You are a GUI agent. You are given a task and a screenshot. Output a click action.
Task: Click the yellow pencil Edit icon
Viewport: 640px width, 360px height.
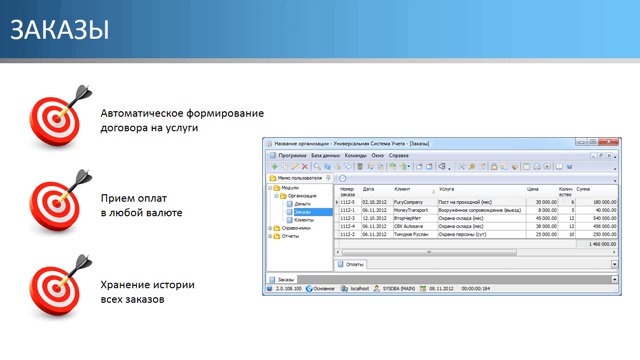coord(295,167)
